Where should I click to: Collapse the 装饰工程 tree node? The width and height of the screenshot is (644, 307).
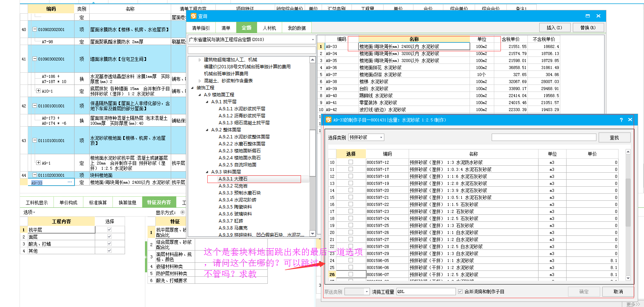(192, 88)
